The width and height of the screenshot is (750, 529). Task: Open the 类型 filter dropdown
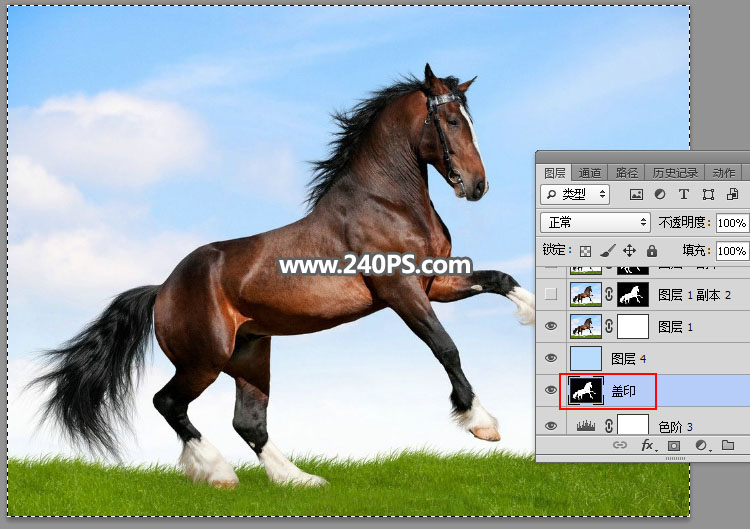[x=575, y=194]
